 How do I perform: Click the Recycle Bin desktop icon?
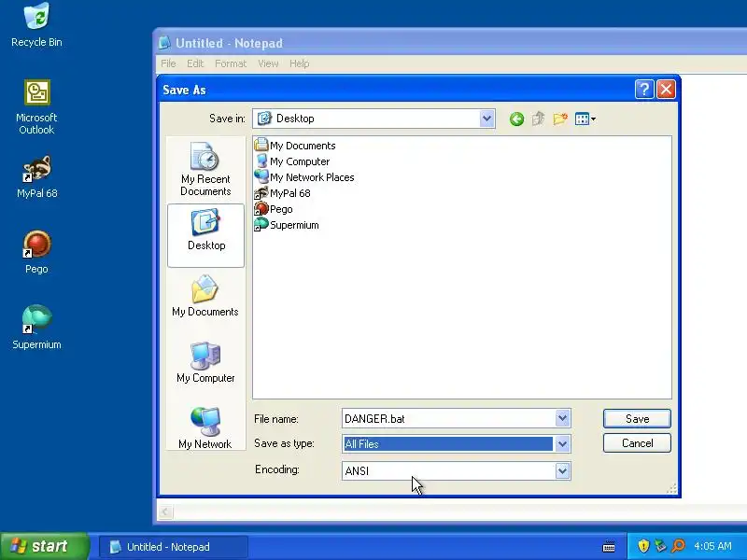tap(36, 25)
